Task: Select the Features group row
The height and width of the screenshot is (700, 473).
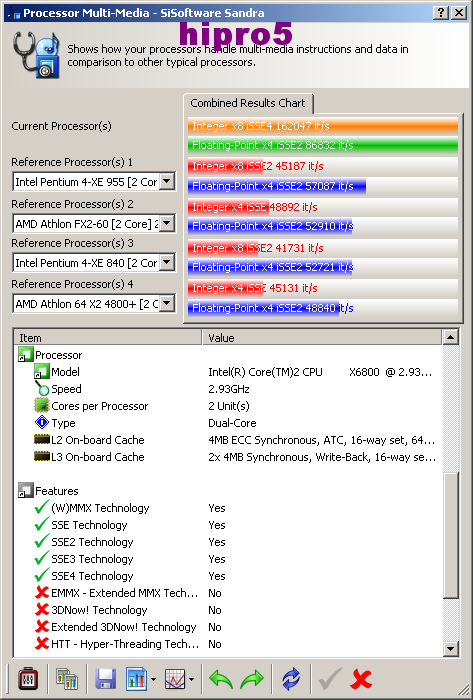Action: (x=228, y=491)
